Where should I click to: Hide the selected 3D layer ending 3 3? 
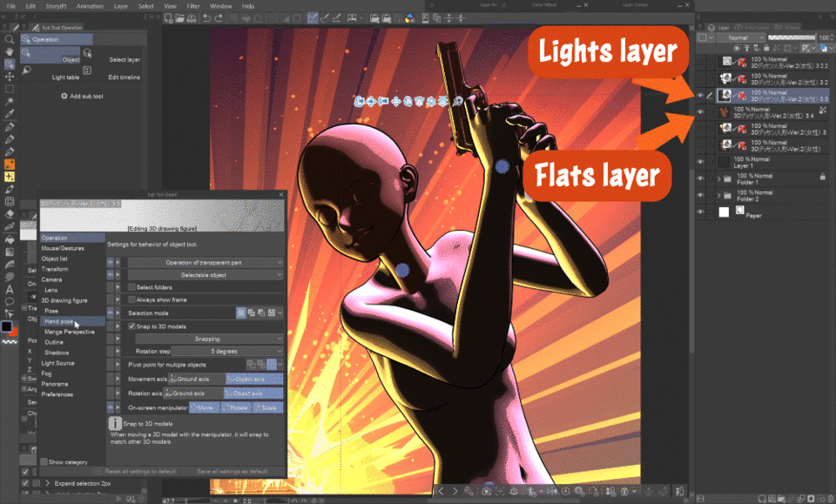tap(700, 96)
